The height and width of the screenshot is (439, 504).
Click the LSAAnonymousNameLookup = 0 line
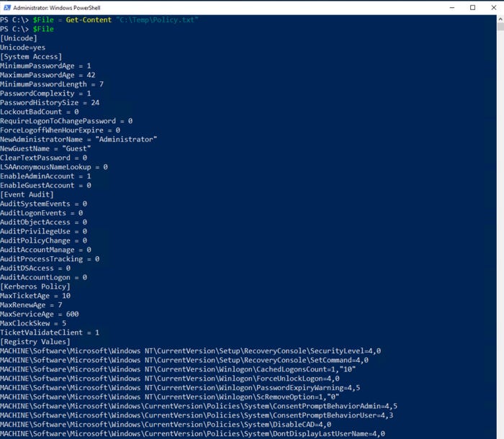point(54,167)
